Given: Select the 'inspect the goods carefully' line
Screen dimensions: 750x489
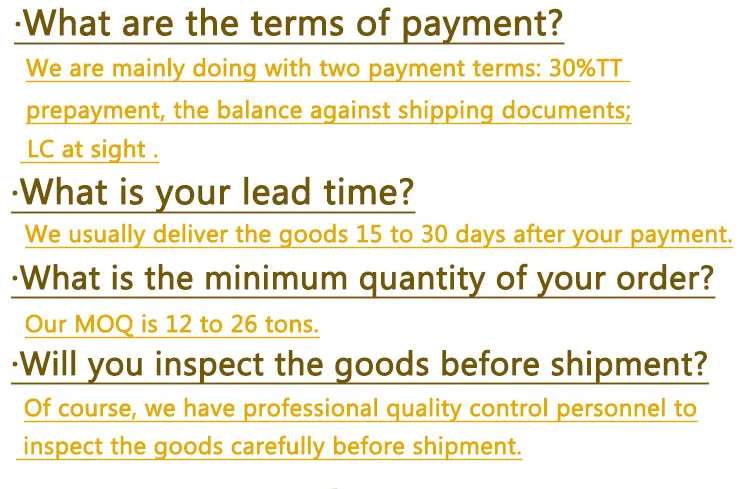Looking at the screenshot, I should 272,445.
